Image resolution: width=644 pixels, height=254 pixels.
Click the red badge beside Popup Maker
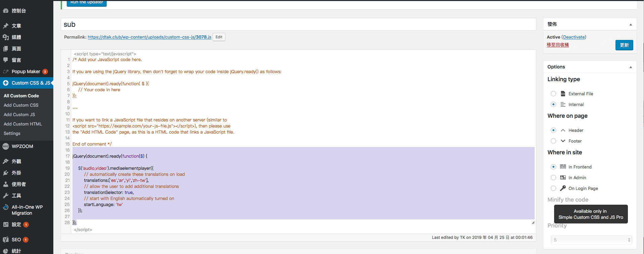[x=45, y=71]
